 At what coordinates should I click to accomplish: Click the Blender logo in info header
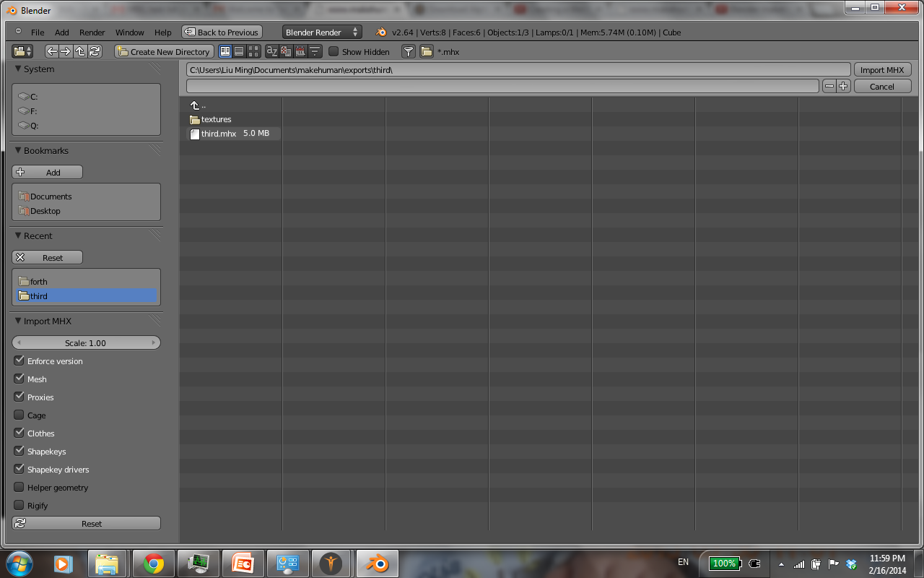381,32
